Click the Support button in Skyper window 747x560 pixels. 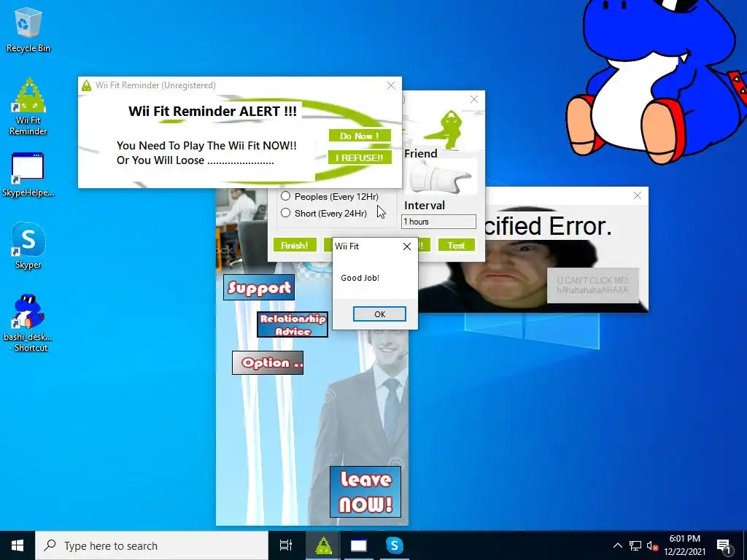[259, 287]
